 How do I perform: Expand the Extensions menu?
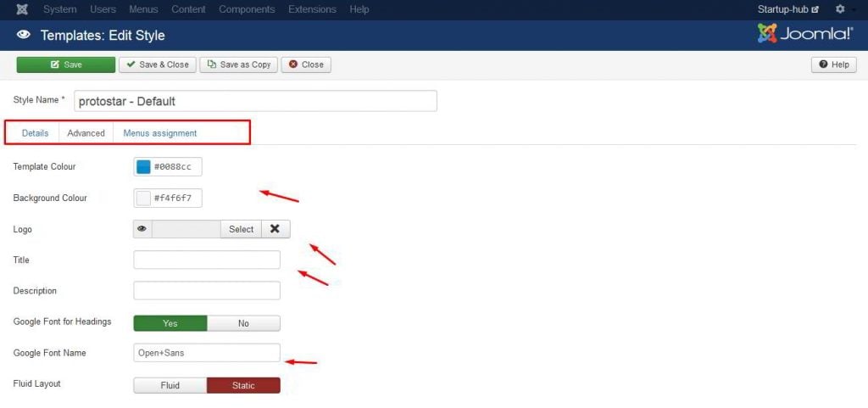point(311,9)
